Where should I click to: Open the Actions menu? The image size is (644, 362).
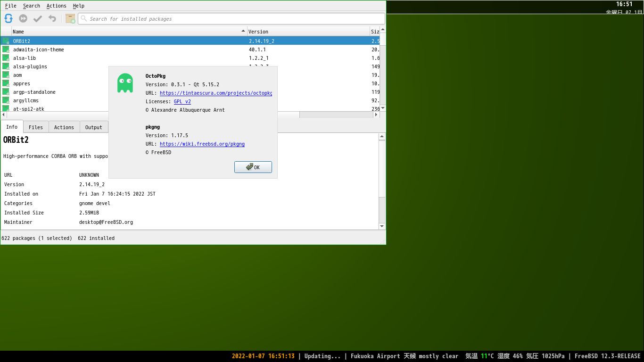(57, 6)
